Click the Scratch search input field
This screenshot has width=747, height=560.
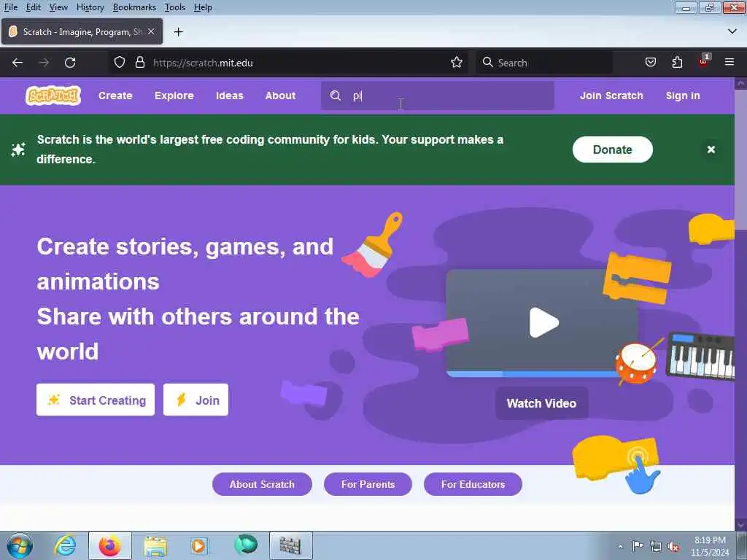click(x=438, y=96)
